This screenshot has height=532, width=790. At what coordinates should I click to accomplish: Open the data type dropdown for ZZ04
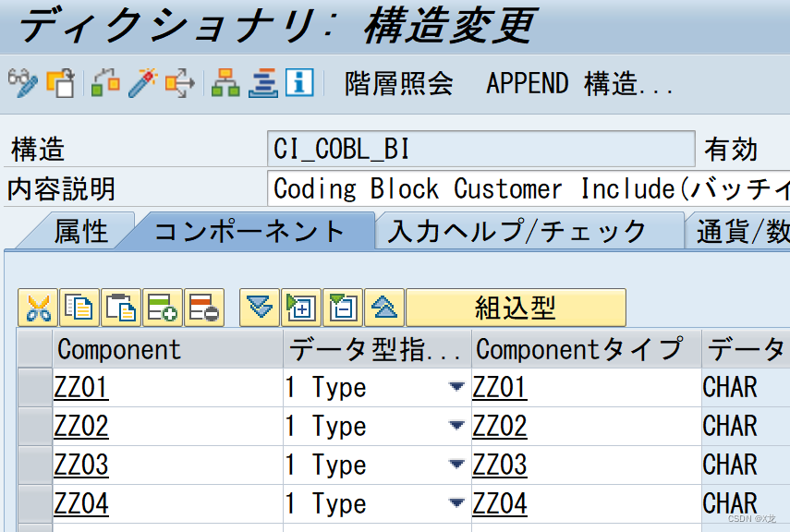(456, 503)
